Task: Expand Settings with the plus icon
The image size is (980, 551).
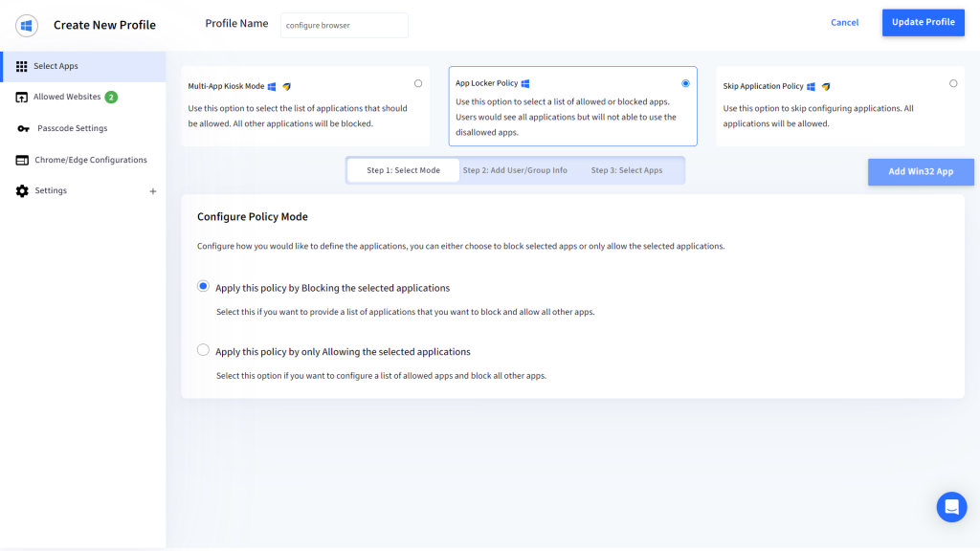Action: click(152, 191)
